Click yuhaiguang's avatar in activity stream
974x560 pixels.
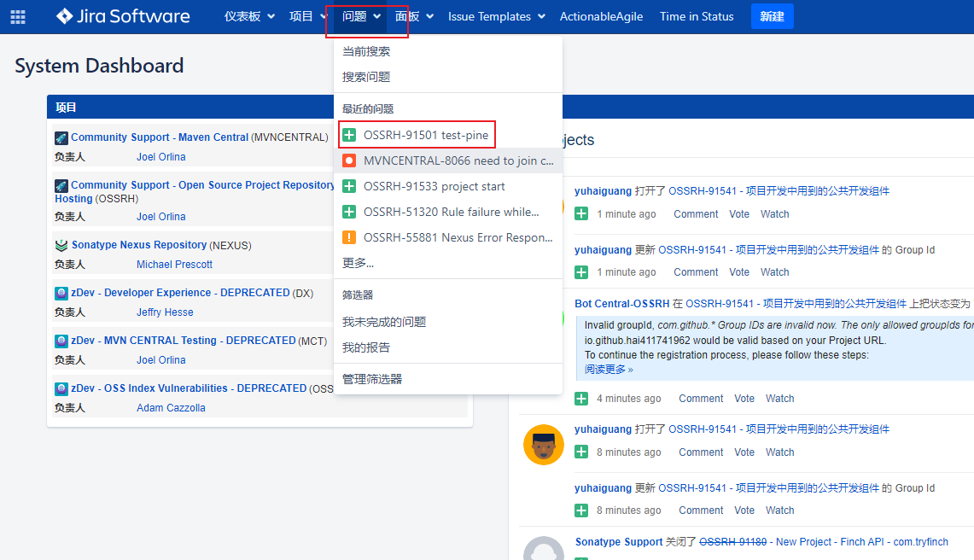[x=544, y=445]
